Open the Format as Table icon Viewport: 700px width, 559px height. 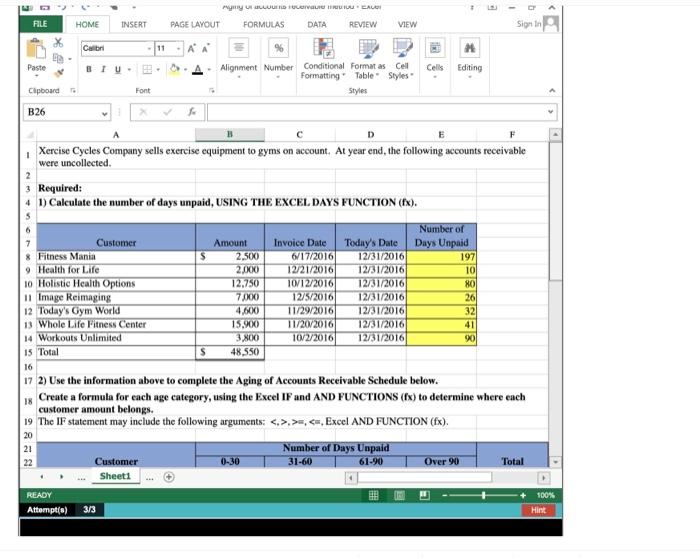pos(368,48)
